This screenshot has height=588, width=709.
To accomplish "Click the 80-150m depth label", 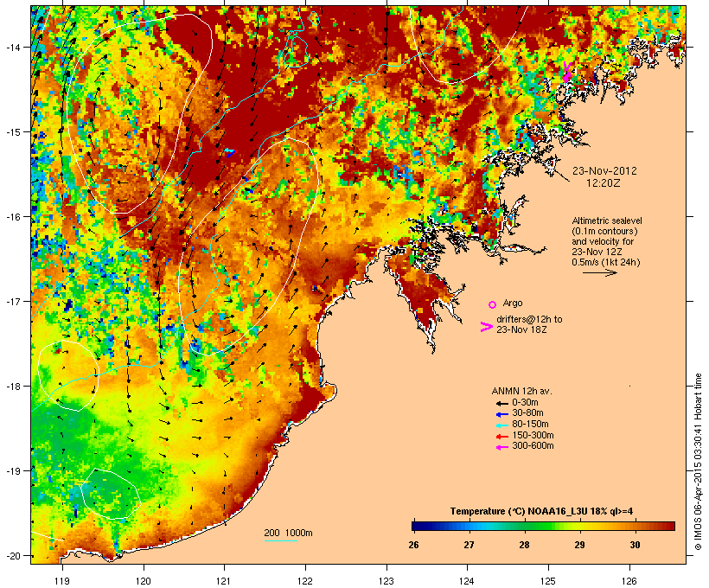I will coord(530,425).
